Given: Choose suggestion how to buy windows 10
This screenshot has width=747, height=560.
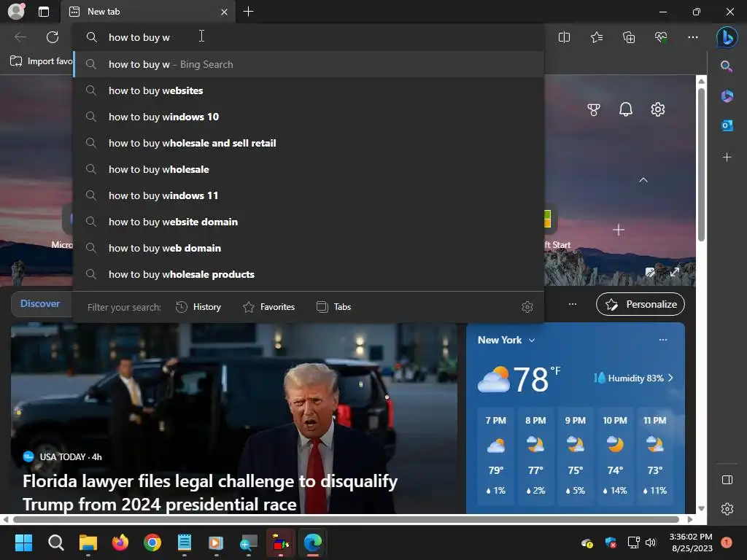Looking at the screenshot, I should [x=309, y=117].
